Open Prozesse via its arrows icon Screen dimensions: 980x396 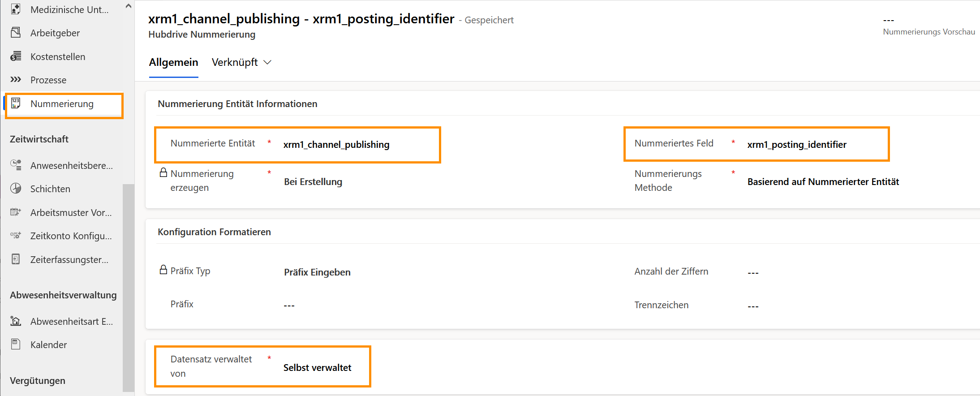[x=16, y=80]
